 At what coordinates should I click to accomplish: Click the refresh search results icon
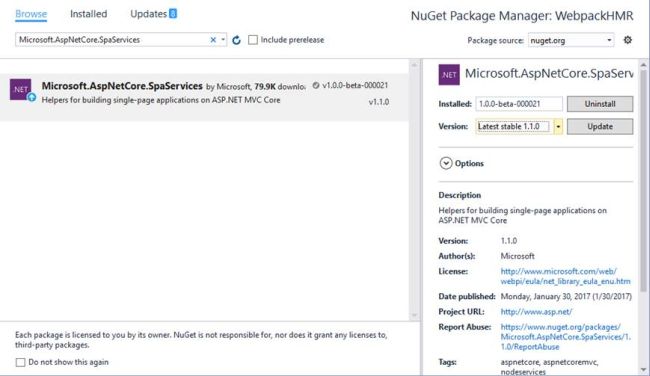coord(236,40)
